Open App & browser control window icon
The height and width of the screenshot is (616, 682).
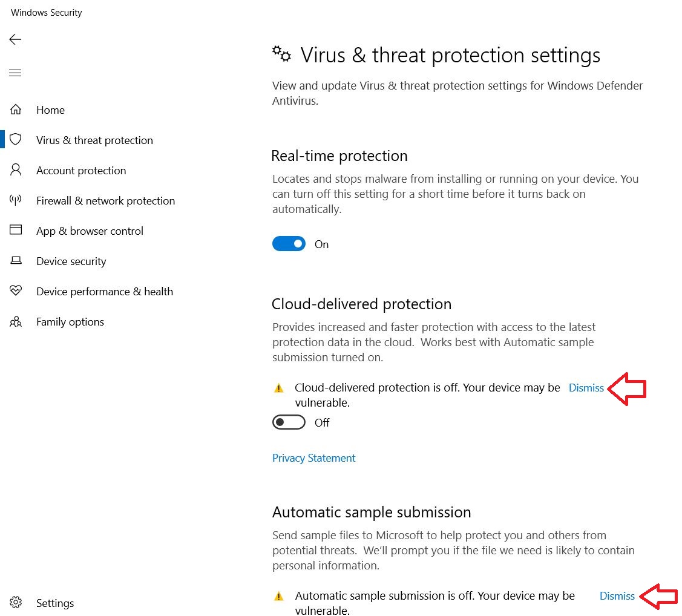coord(16,231)
